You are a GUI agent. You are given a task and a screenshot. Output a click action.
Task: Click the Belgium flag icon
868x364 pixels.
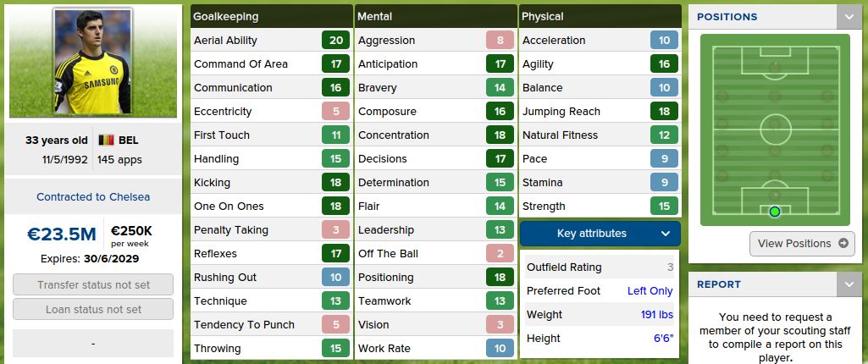(x=106, y=141)
